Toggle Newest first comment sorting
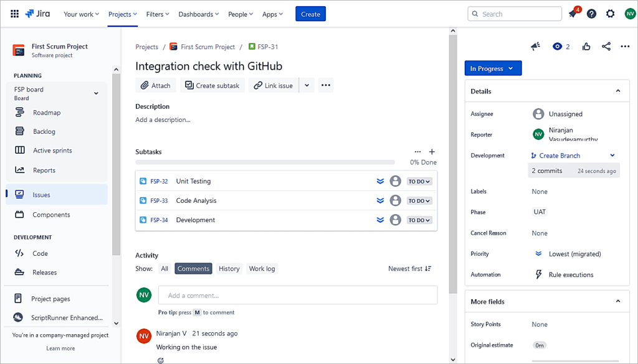The height and width of the screenshot is (364, 638). pyautogui.click(x=409, y=268)
